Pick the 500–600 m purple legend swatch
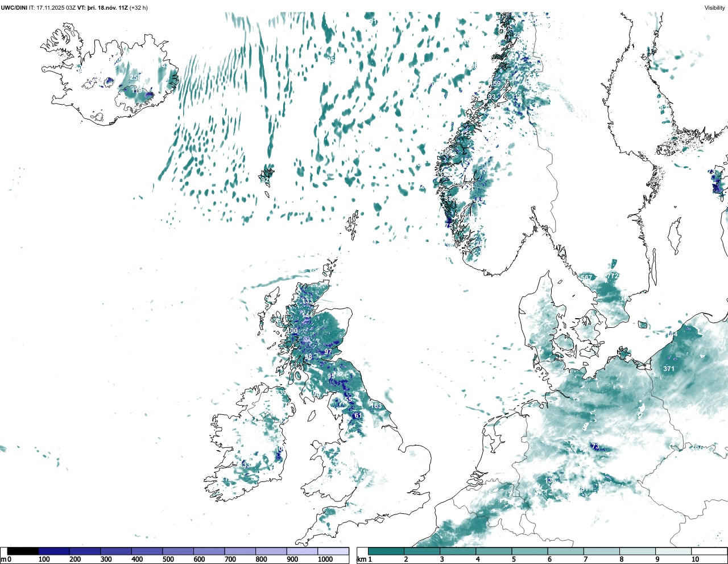Screen dimensions: 728x564 click(x=178, y=551)
